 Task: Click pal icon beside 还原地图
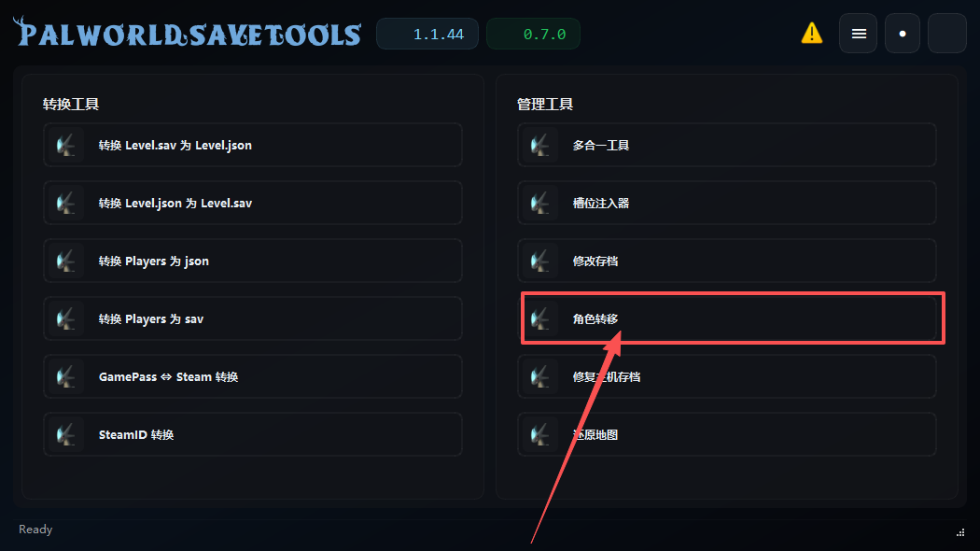tap(540, 434)
